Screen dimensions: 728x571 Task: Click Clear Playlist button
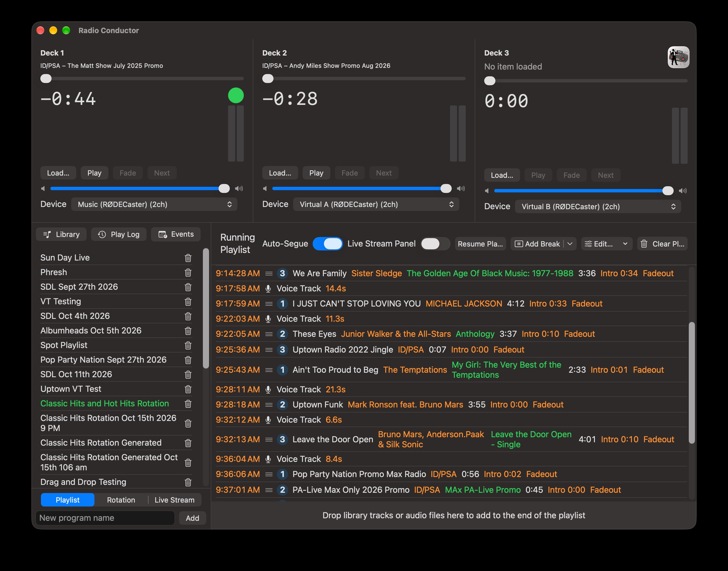pyautogui.click(x=662, y=244)
